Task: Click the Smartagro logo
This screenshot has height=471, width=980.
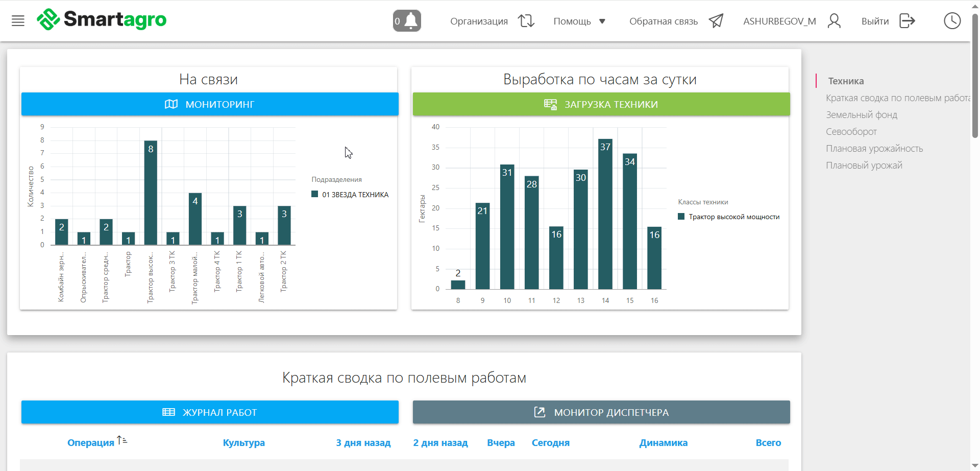Action: (102, 20)
